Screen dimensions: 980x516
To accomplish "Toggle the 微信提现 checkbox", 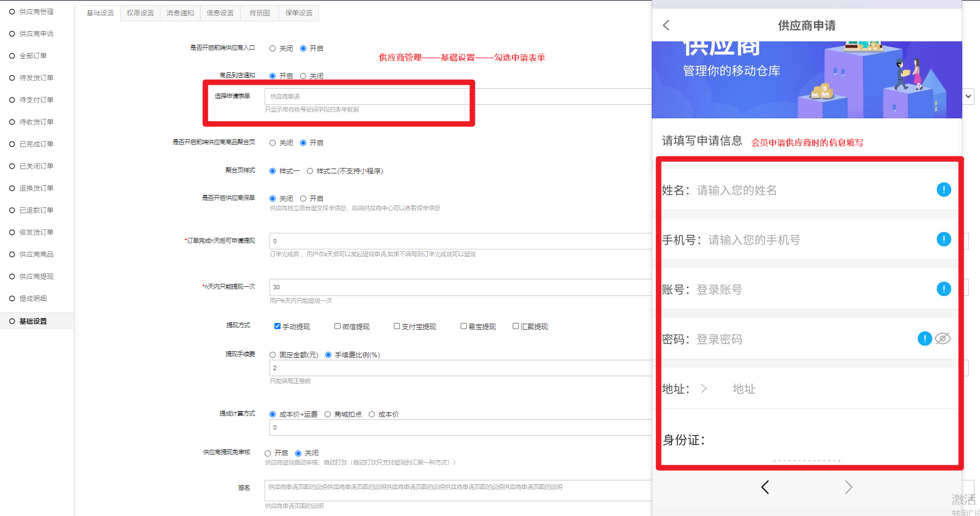I will [x=337, y=326].
